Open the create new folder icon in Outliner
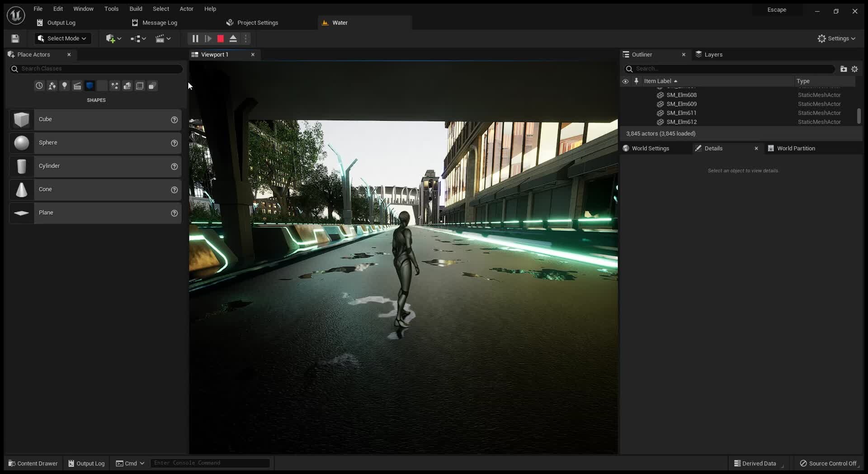868x474 pixels. (844, 69)
